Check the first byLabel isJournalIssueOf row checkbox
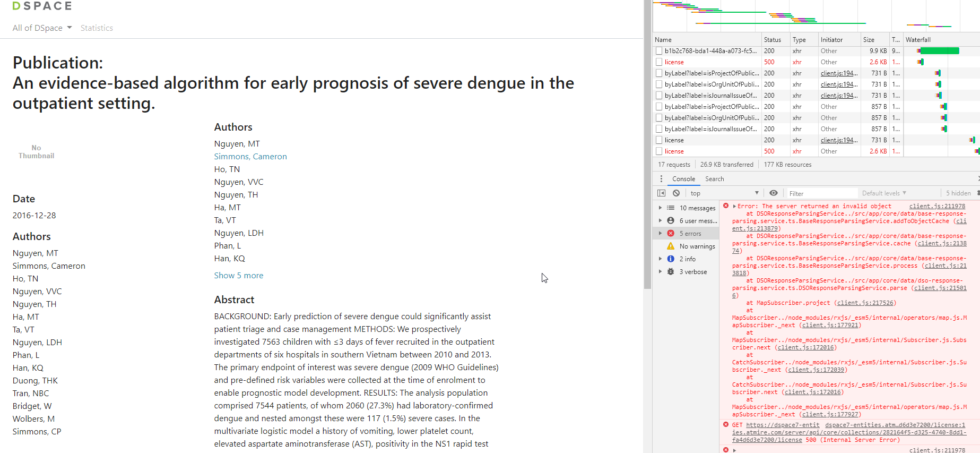Image resolution: width=980 pixels, height=453 pixels. pyautogui.click(x=659, y=96)
